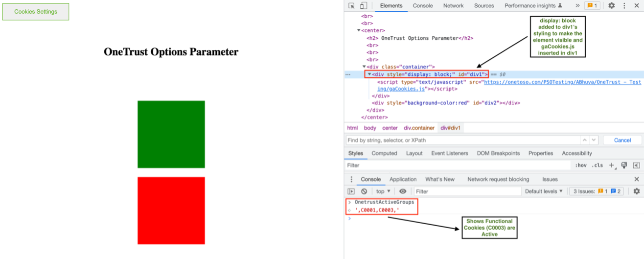Viewport: 644px width, 259px height.
Task: Open the Computed styles tab
Action: pos(384,153)
